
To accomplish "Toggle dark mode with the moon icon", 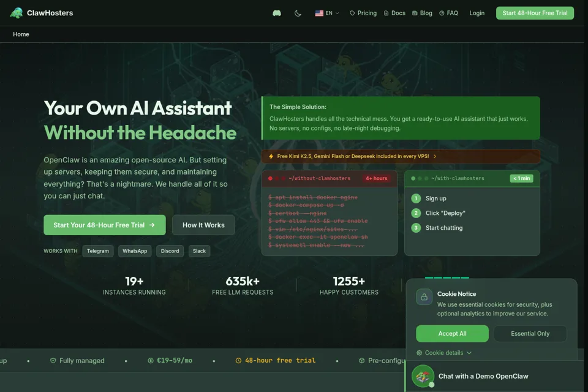I will 298,13.
